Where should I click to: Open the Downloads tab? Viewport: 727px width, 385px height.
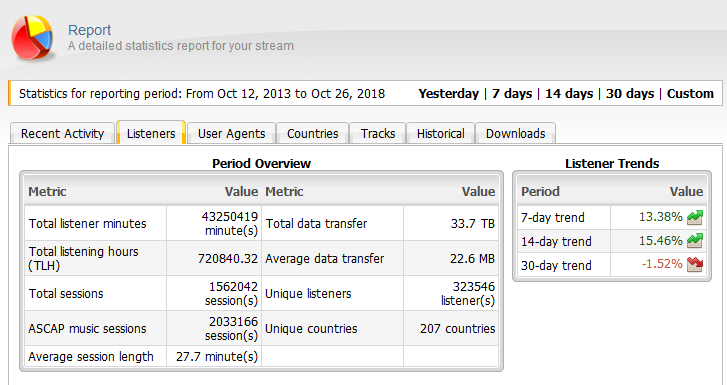pyautogui.click(x=516, y=134)
